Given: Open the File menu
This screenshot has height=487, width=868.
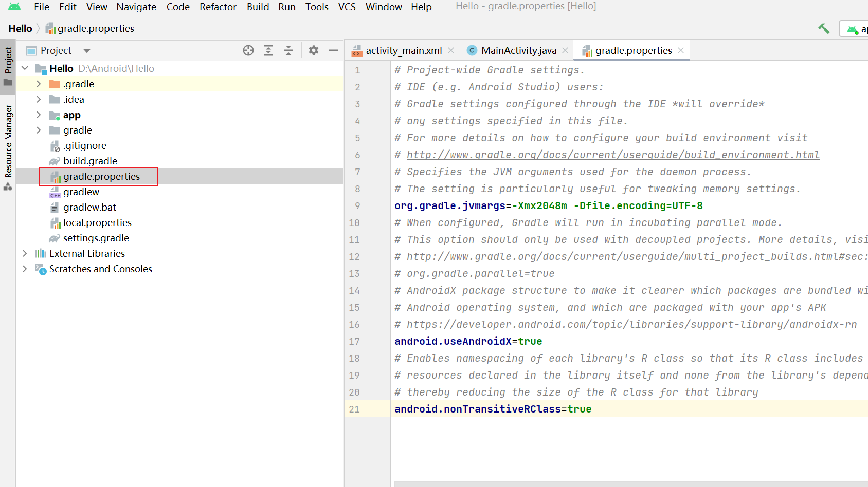Looking at the screenshot, I should [41, 7].
